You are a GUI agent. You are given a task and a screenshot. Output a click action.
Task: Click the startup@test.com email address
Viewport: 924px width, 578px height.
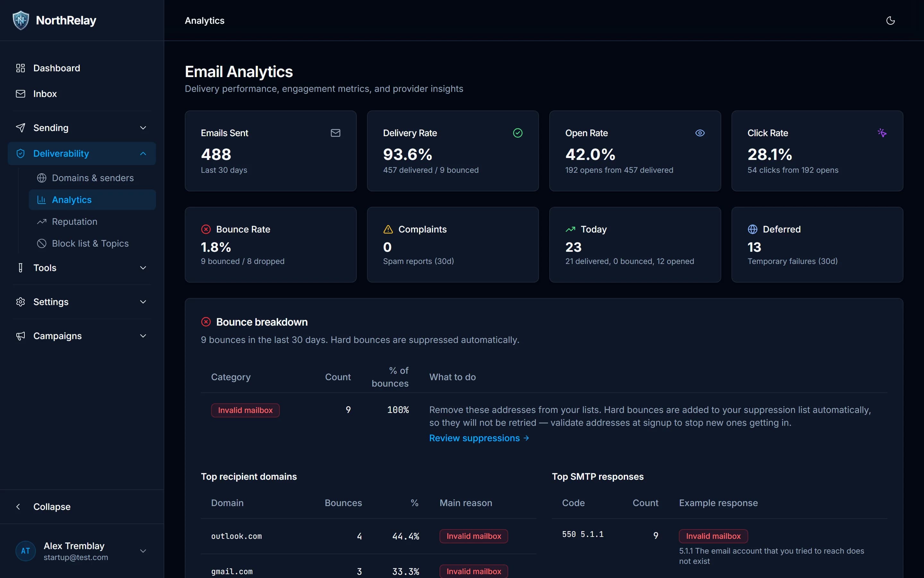(x=76, y=557)
